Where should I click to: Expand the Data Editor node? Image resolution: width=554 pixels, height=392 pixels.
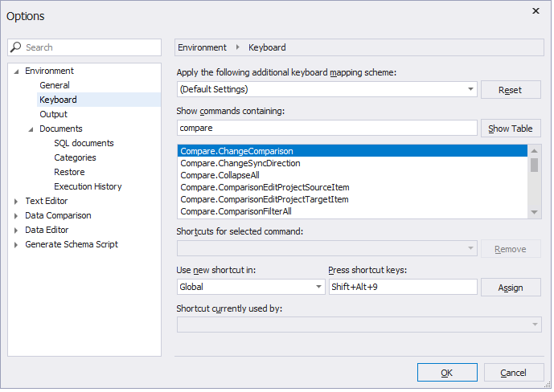[16, 231]
